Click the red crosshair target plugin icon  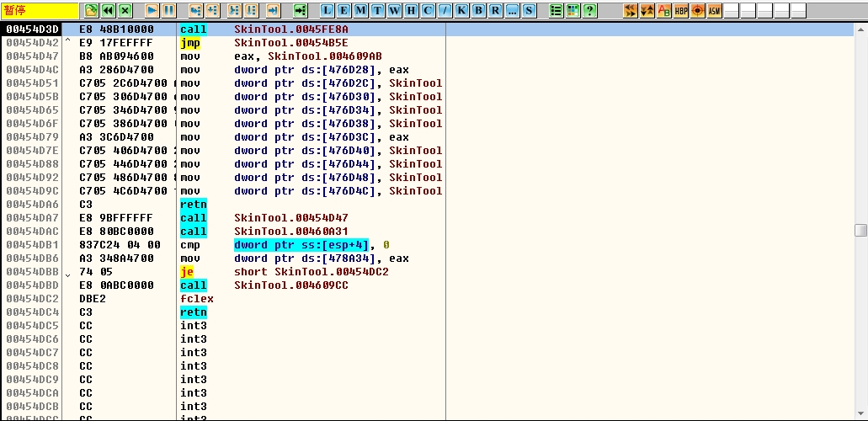[697, 10]
